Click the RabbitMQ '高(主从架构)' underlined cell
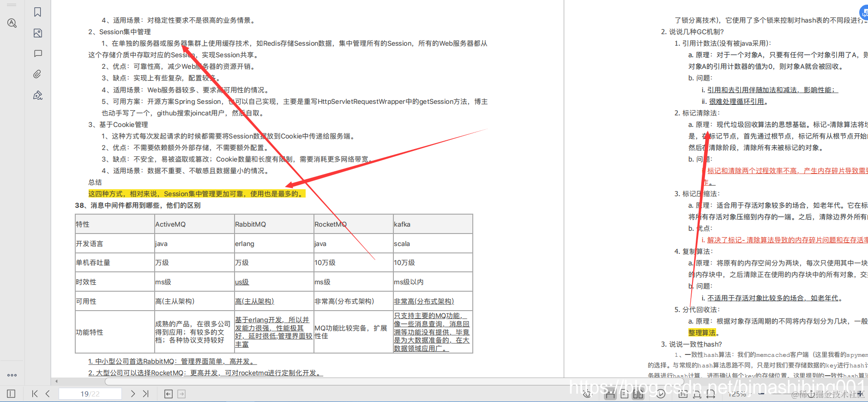 (254, 301)
